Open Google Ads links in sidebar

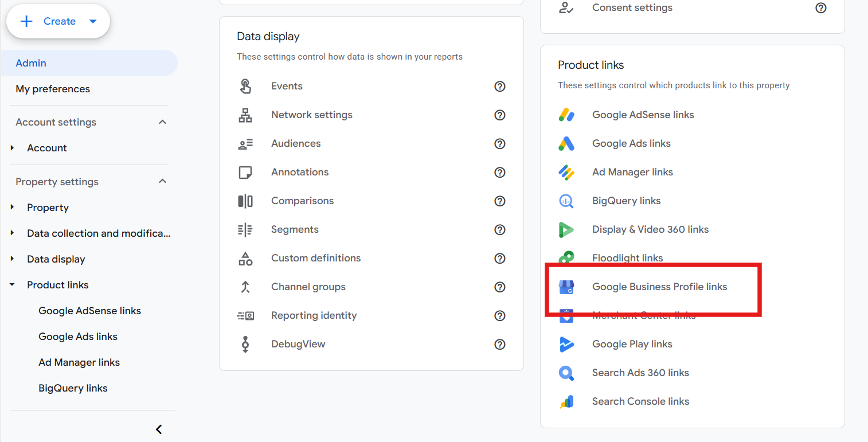[78, 337]
